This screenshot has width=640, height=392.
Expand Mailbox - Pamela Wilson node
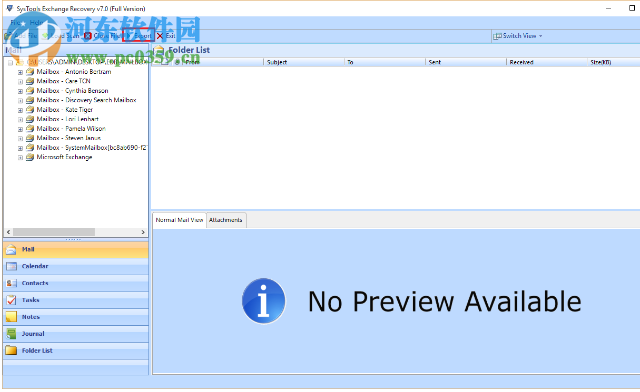pyautogui.click(x=20, y=129)
